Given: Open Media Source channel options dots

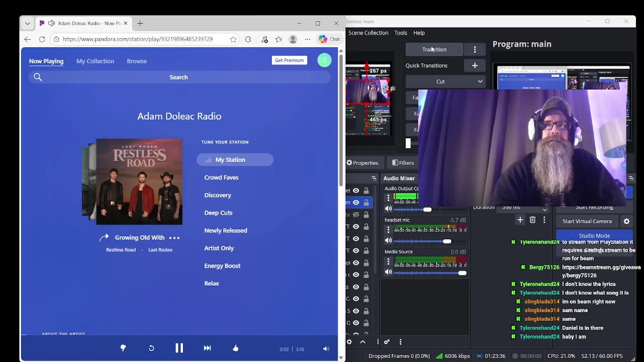Looking at the screenshot, I should pyautogui.click(x=388, y=262).
